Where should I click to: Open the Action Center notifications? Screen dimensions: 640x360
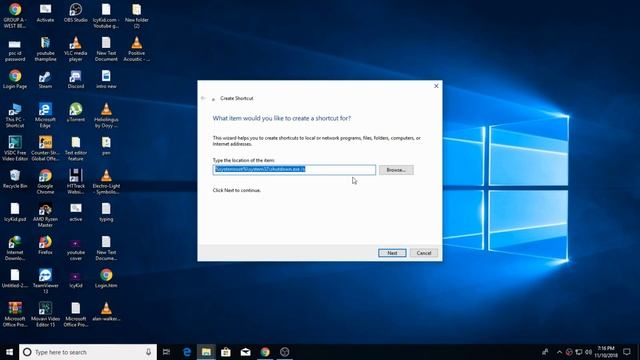coord(627,352)
